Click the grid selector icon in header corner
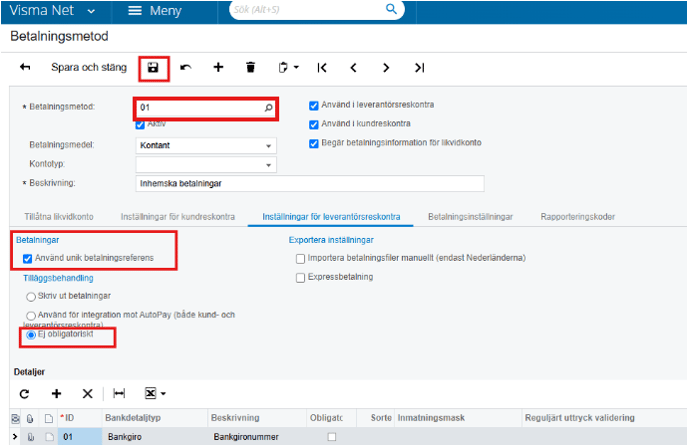Screen dimensions: 688x445 [15, 418]
